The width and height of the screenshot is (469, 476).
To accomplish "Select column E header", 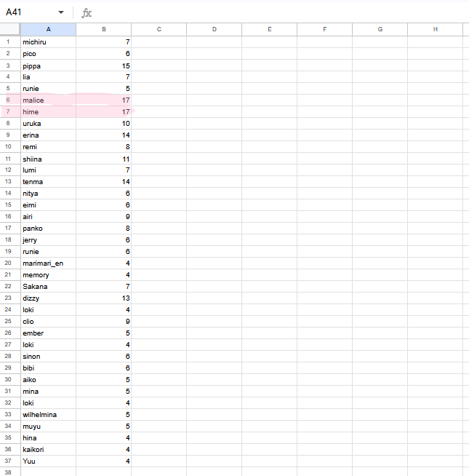I will [x=269, y=29].
